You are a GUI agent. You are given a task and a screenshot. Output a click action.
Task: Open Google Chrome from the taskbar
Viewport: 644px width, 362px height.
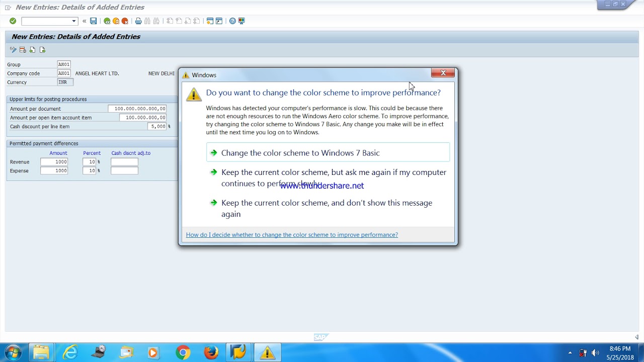coord(183,352)
